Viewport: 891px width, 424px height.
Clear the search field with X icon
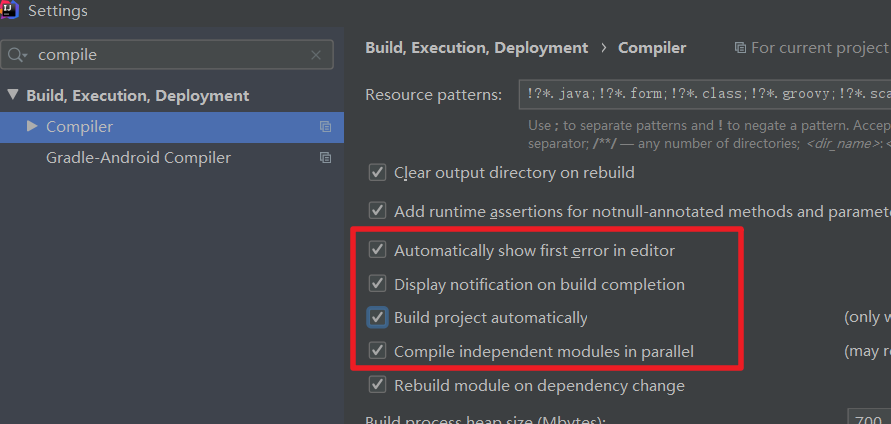coord(316,56)
